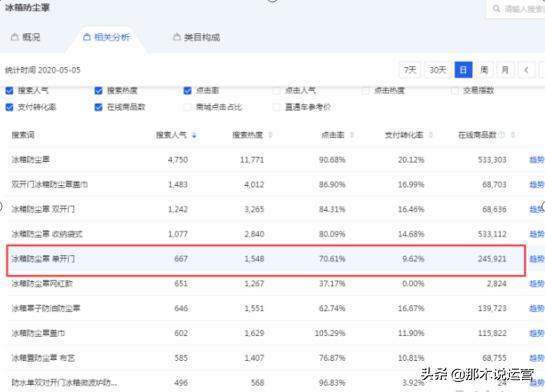Screen dimensions: 545x392
Task: Open 趋势 link for 双开门冰箱防尘罩盖巾 row
Action: click(x=536, y=185)
